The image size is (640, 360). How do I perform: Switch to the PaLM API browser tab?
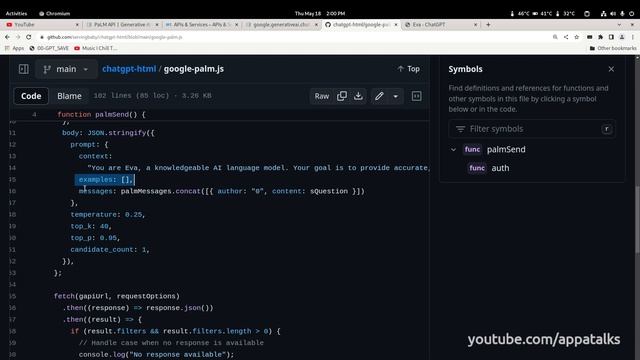coord(121,25)
